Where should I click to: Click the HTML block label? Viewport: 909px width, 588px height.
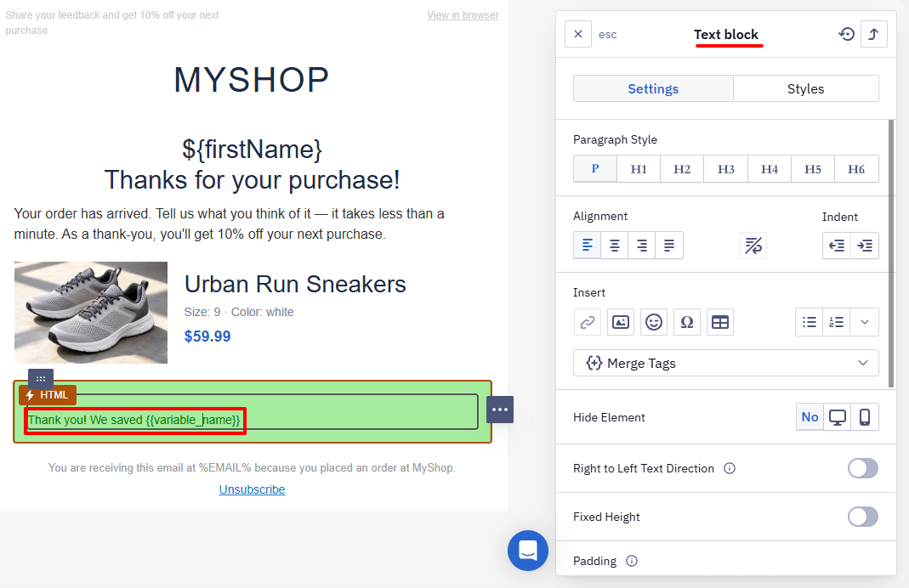(48, 394)
